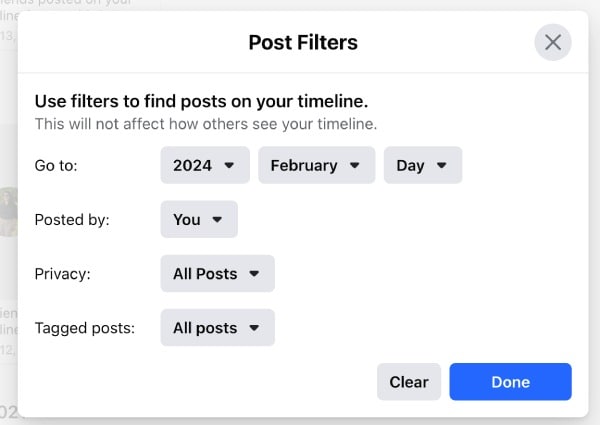Change the Posted by filter from You

tap(198, 220)
